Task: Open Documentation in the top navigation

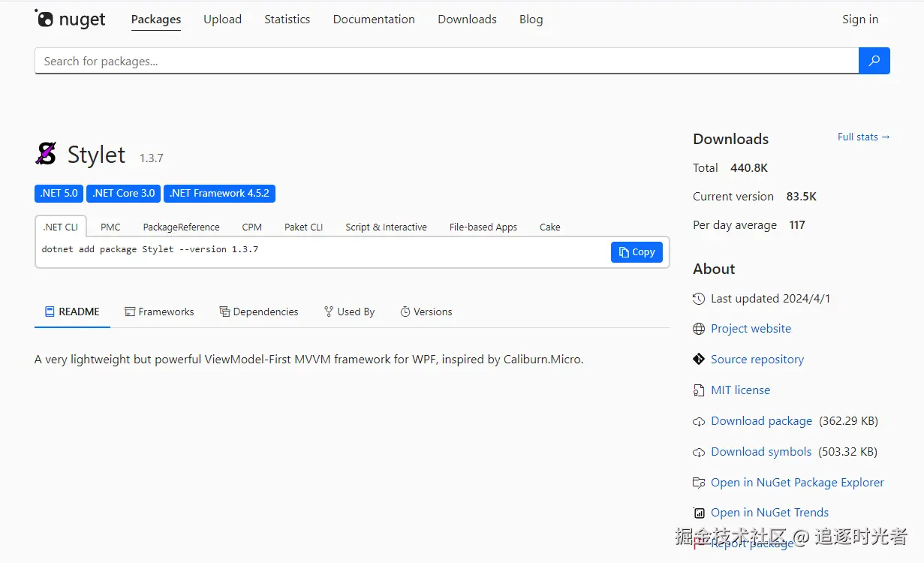Action: pos(374,20)
